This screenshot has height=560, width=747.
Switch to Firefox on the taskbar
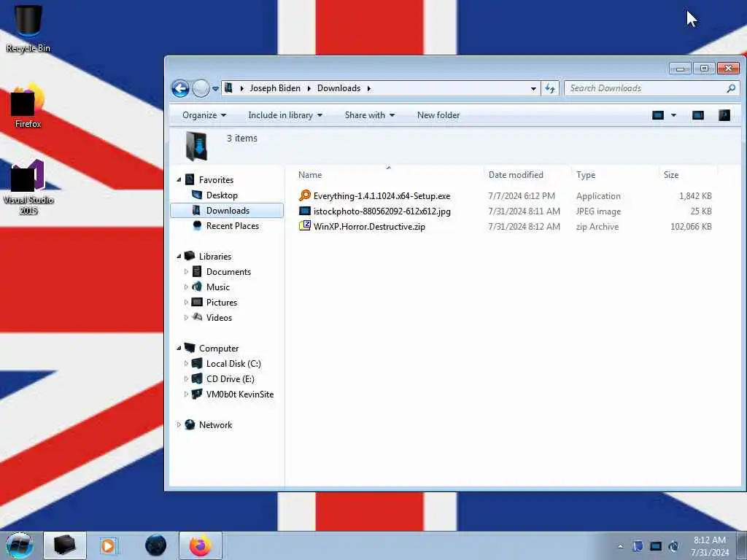201,545
